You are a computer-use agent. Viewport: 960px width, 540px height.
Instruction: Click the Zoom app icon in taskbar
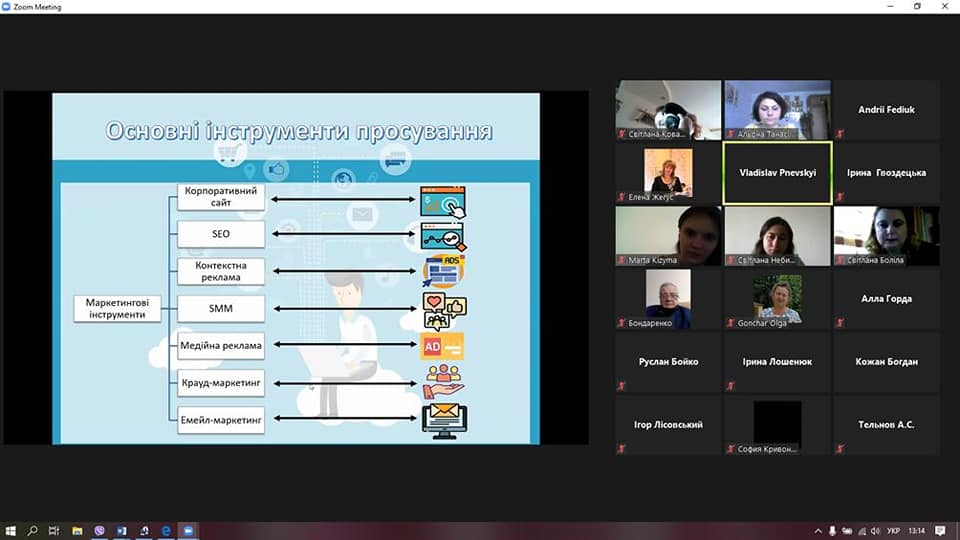pos(187,531)
